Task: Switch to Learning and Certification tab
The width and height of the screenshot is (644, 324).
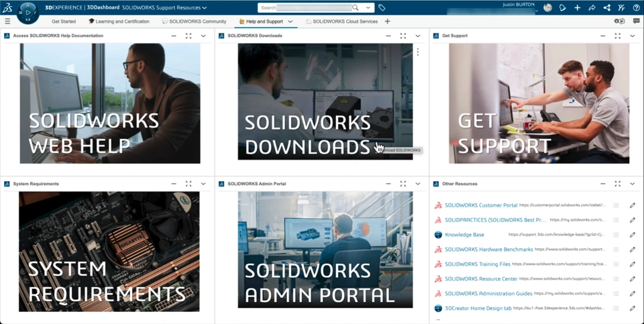Action: 119,21
